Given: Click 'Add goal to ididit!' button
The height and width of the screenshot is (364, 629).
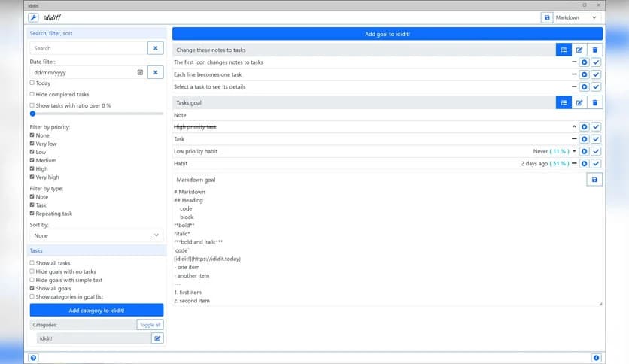Looking at the screenshot, I should coord(387,34).
